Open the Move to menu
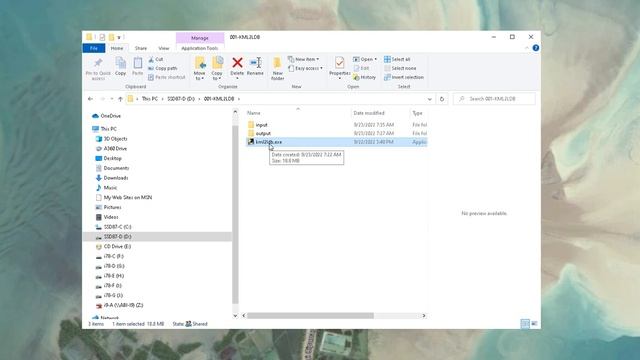The width and height of the screenshot is (640, 360). tap(200, 68)
